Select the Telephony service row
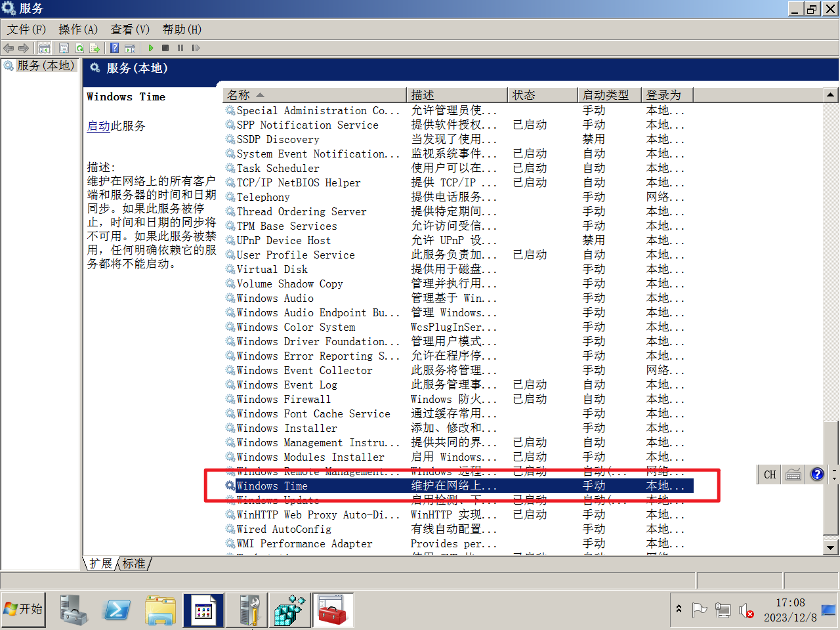This screenshot has width=840, height=630. click(458, 197)
